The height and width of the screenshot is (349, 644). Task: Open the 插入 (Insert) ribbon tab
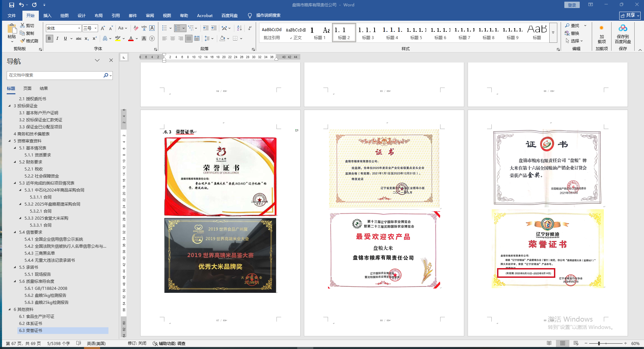(47, 16)
